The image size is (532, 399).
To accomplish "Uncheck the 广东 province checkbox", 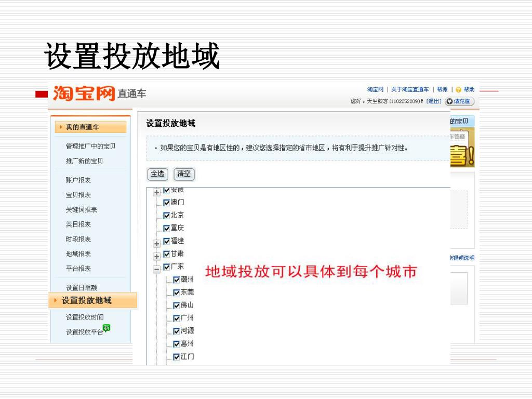I will pyautogui.click(x=166, y=267).
